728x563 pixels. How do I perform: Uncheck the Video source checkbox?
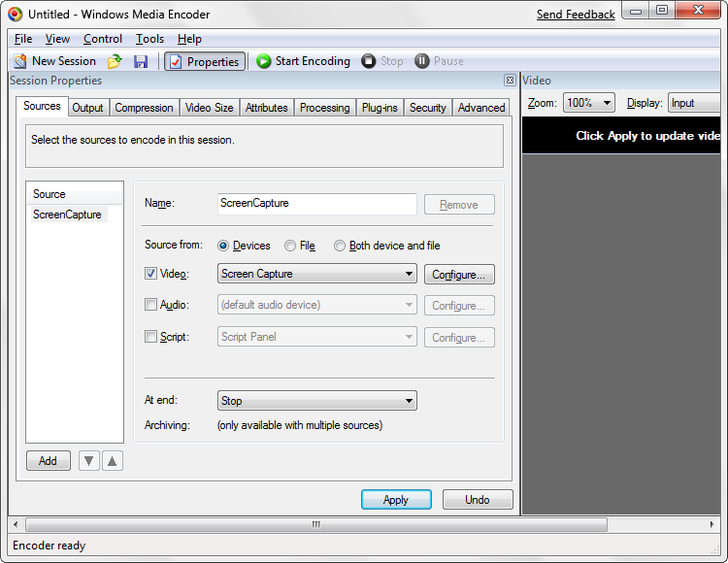click(x=150, y=274)
